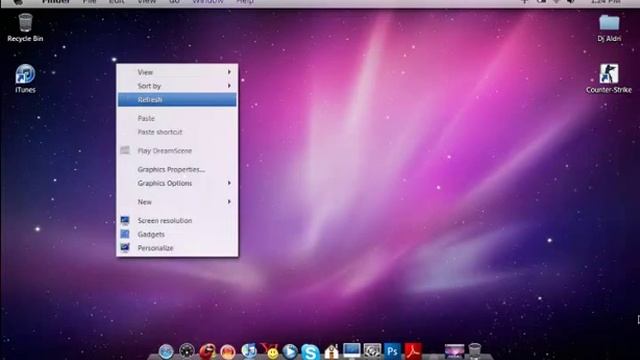The image size is (640, 360).
Task: Expand the Sort by submenu arrow
Action: point(229,86)
